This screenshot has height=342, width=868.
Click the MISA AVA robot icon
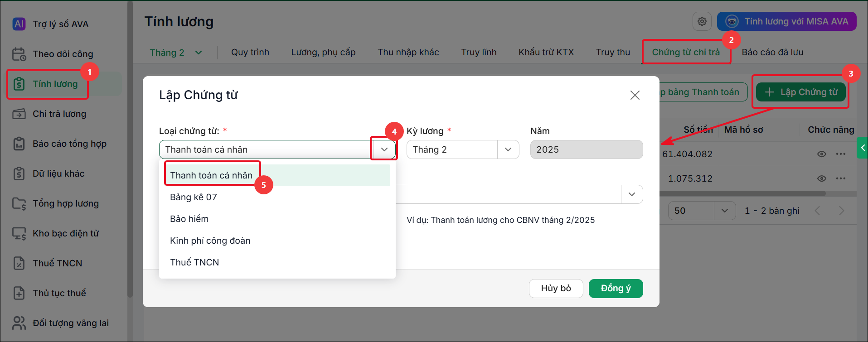[x=732, y=21]
